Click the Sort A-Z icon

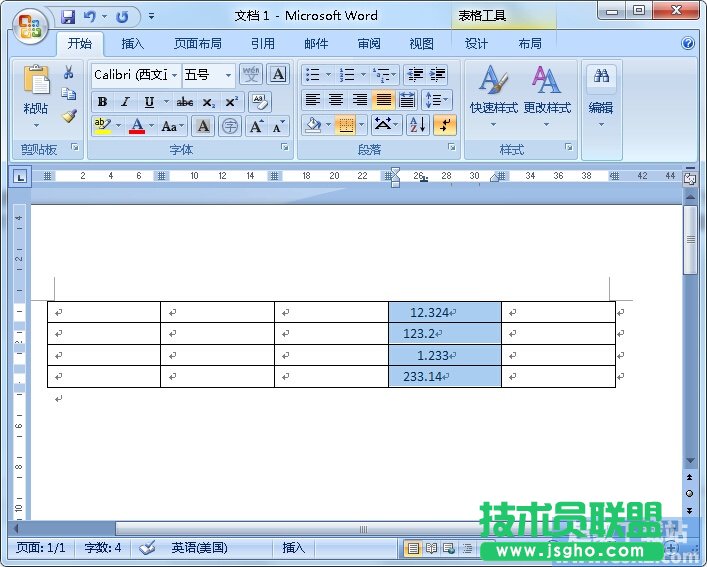coord(417,125)
